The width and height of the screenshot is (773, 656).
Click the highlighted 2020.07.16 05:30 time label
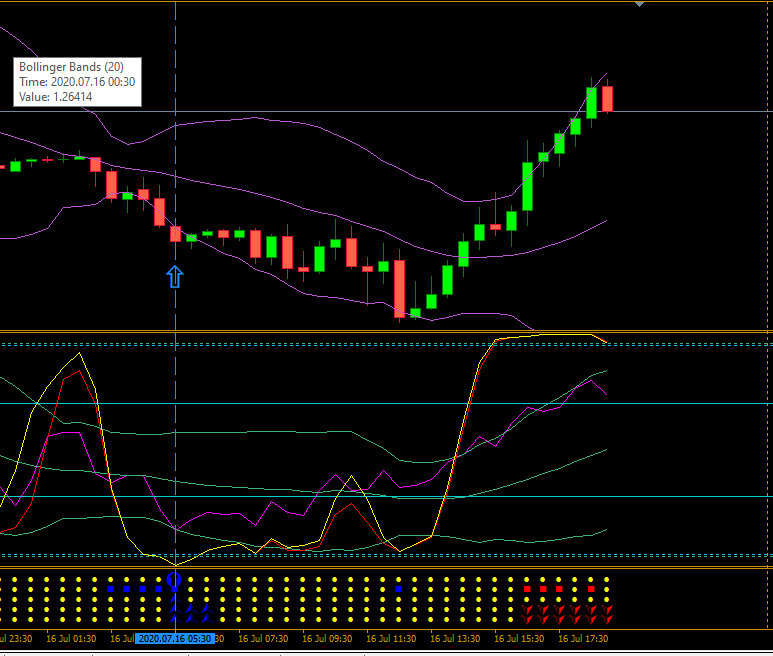click(175, 639)
